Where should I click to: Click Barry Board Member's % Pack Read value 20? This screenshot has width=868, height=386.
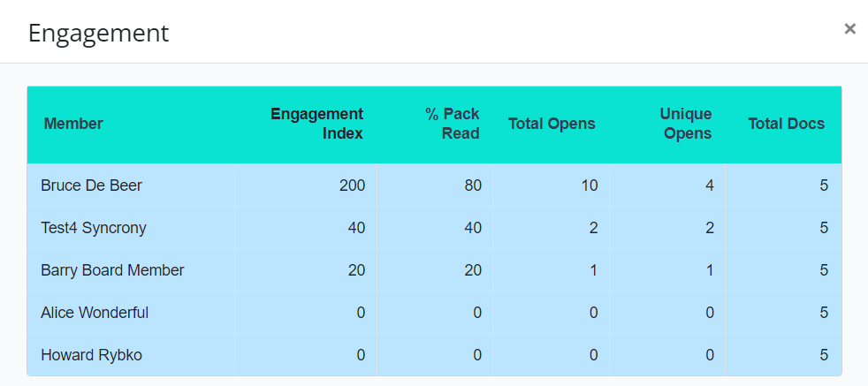(473, 270)
